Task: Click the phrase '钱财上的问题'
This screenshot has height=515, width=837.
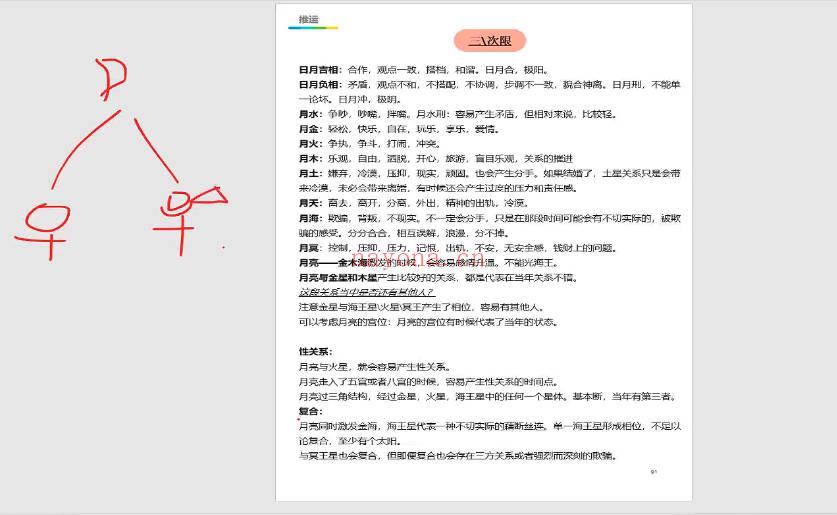Action: click(582, 248)
